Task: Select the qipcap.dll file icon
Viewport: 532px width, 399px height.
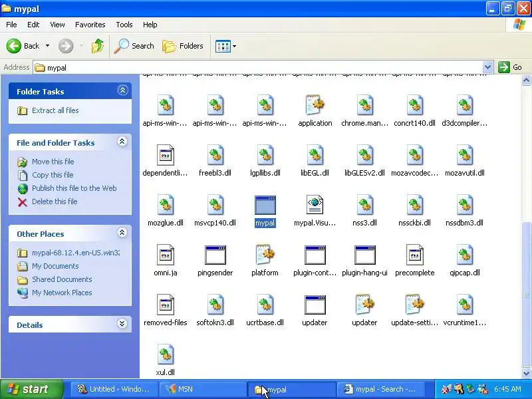Action: tap(464, 255)
